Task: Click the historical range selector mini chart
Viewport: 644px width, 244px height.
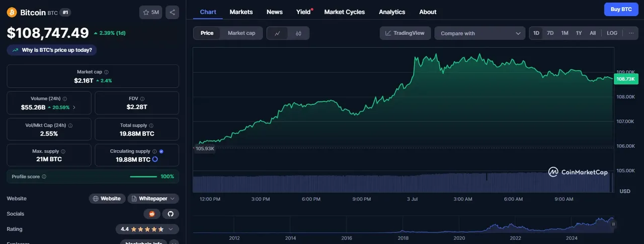Action: pyautogui.click(x=403, y=224)
